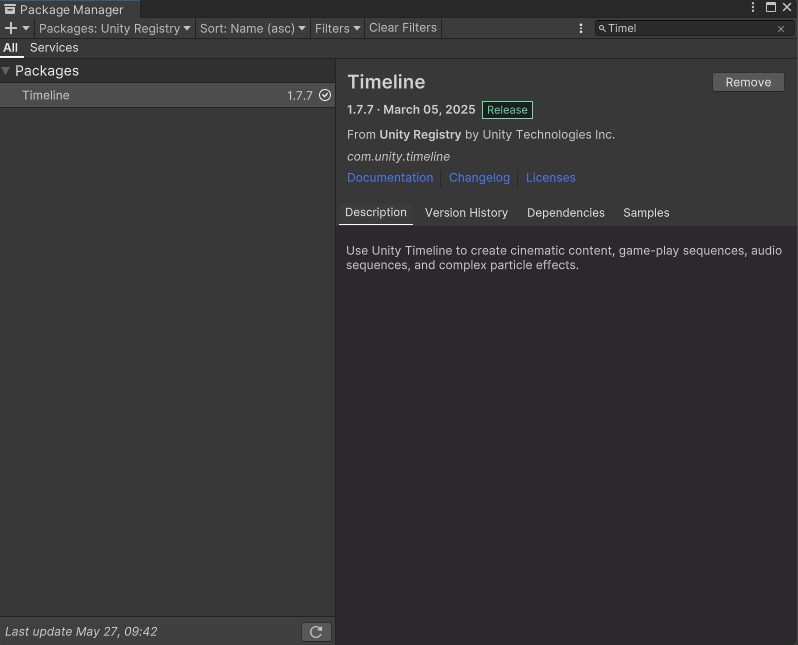
Task: Open the Samples tab
Action: pyautogui.click(x=646, y=213)
